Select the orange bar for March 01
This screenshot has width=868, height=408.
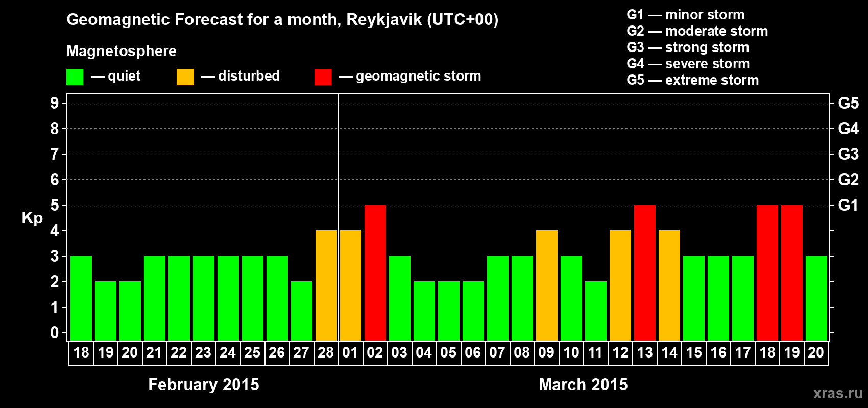(x=351, y=285)
